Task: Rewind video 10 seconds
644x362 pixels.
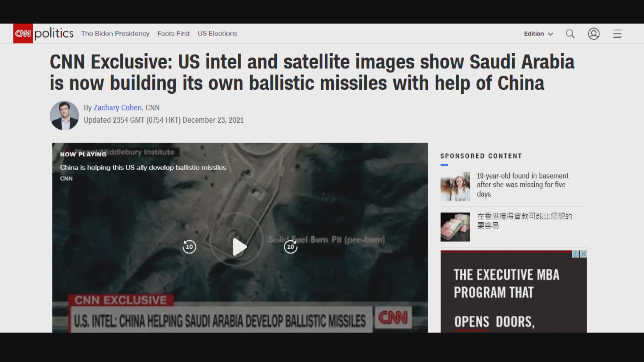Action: point(189,247)
